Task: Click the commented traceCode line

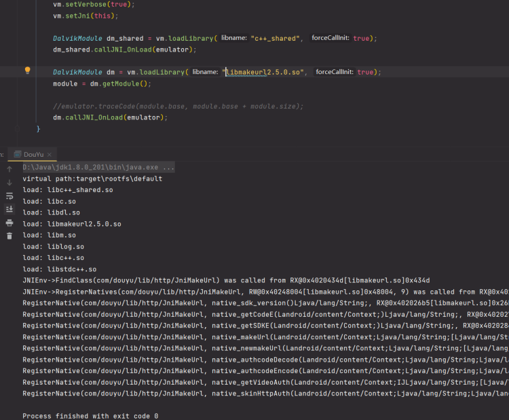Action: click(178, 107)
